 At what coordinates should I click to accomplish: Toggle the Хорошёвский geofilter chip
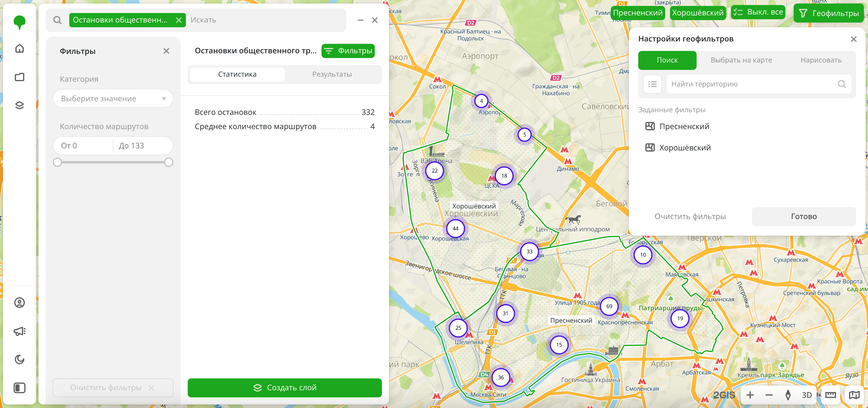click(x=697, y=13)
